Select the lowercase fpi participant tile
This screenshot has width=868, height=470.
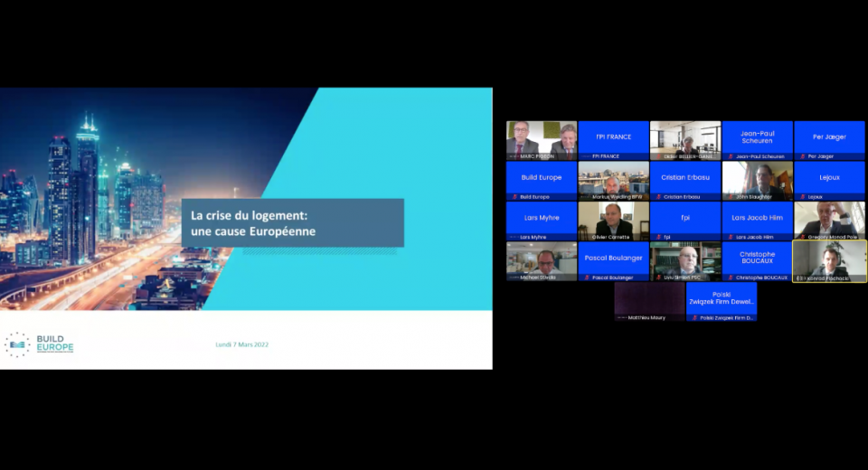685,221
